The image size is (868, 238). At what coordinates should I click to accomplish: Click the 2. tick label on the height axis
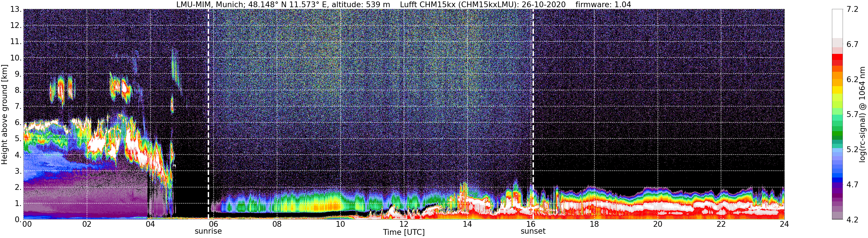click(18, 187)
